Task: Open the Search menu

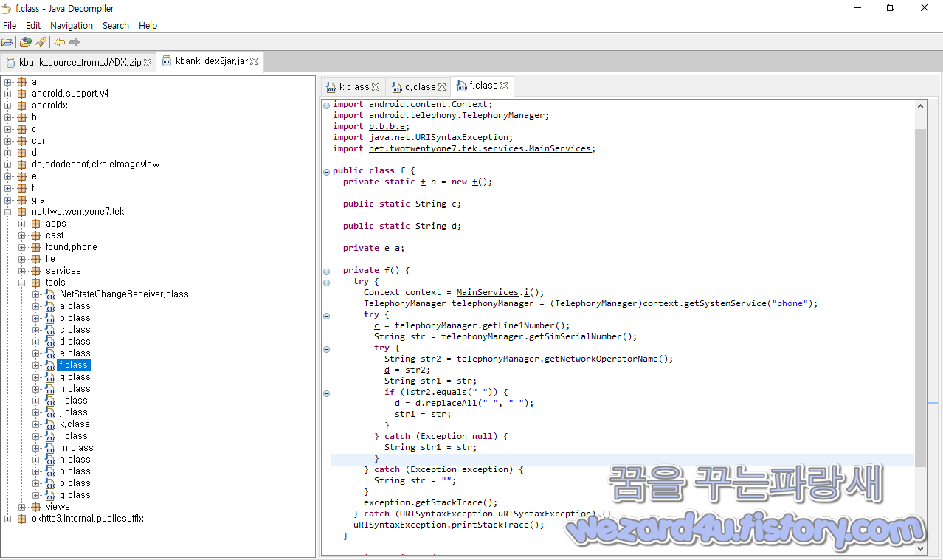Action: 116,25
